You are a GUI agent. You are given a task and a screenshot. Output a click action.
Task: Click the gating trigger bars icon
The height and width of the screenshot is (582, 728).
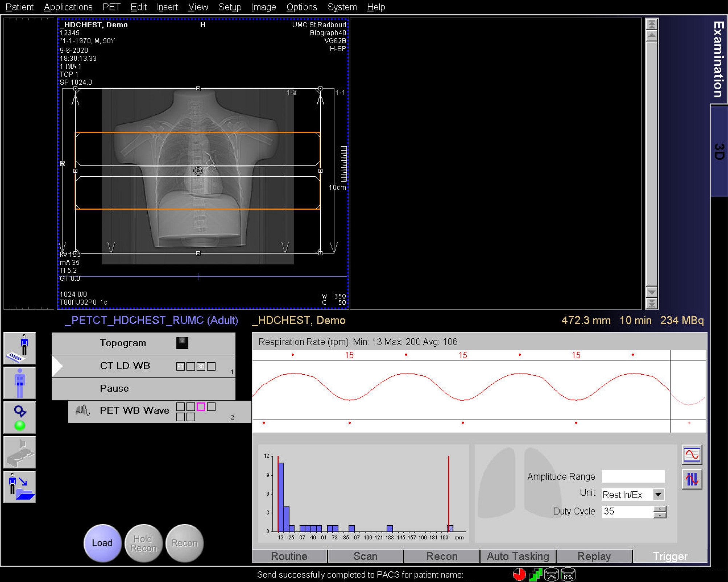[x=692, y=479]
